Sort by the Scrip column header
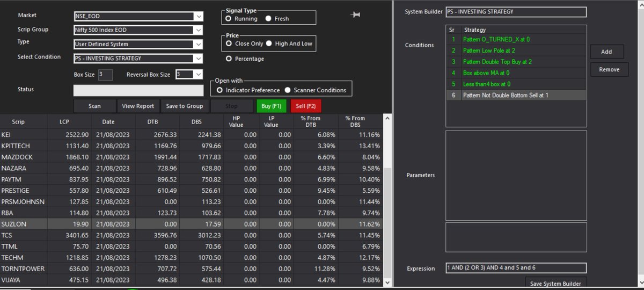The height and width of the screenshot is (290, 644). point(23,121)
